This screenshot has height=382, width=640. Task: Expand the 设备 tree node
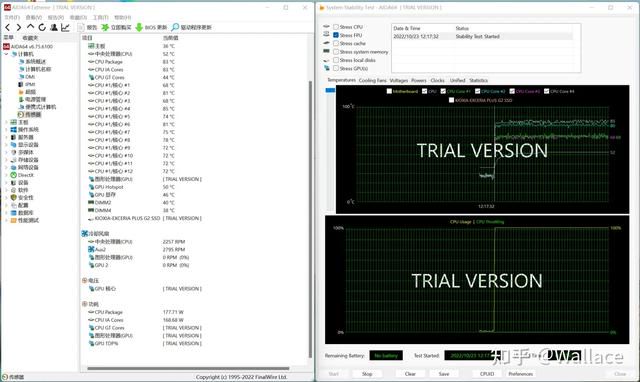coord(6,183)
